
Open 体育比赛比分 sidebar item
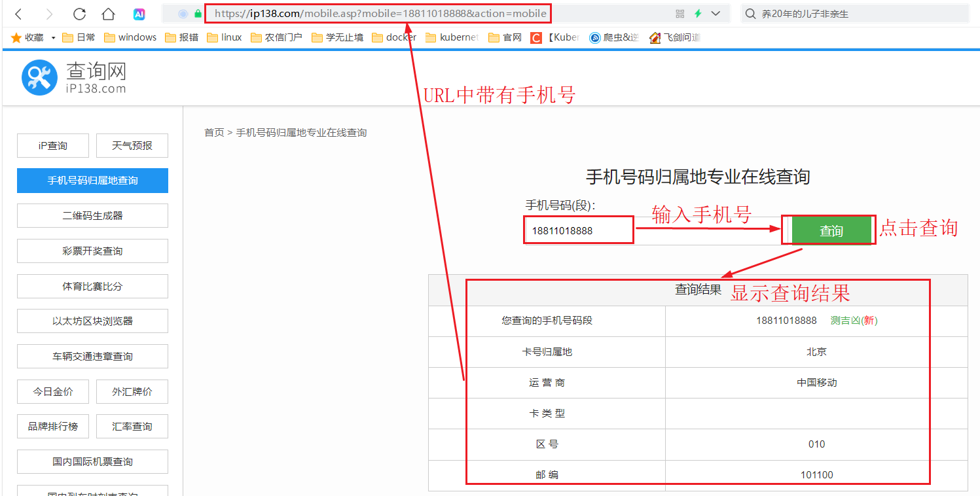click(92, 286)
